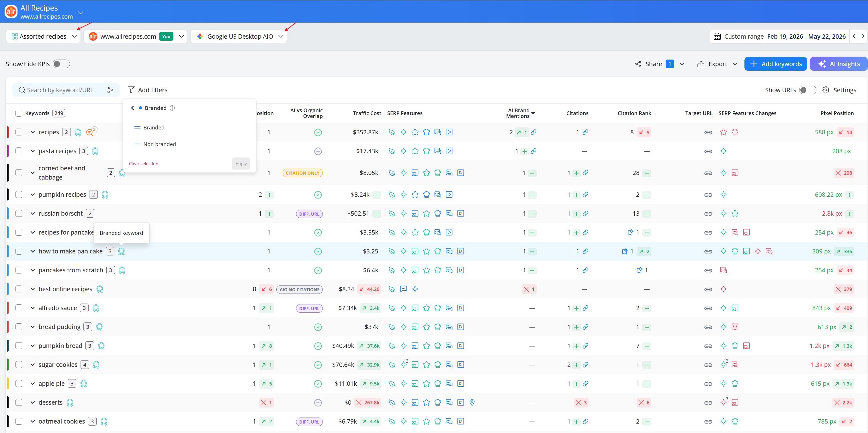Click CITATION ONLY badge in corned beef row
This screenshot has height=433, width=868.
[302, 173]
